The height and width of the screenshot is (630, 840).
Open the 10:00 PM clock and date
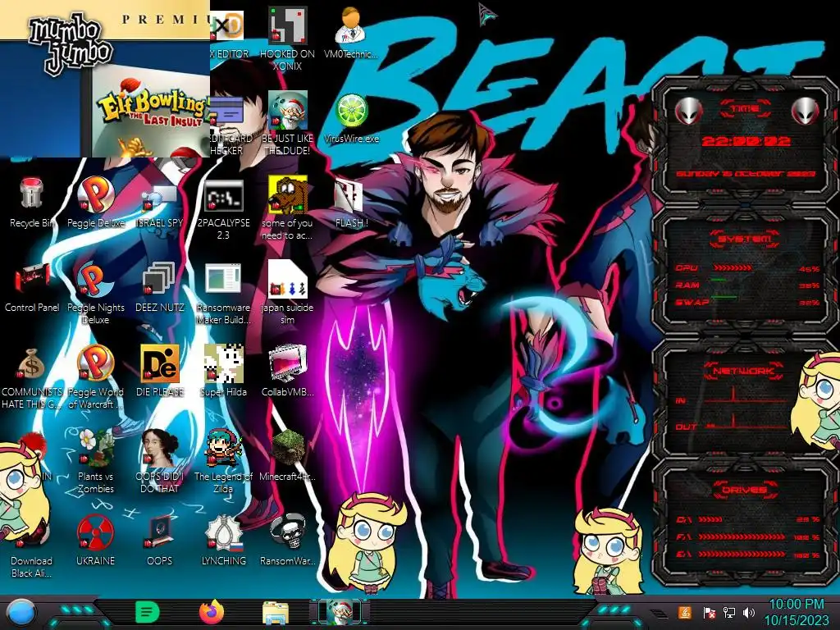coord(796,612)
